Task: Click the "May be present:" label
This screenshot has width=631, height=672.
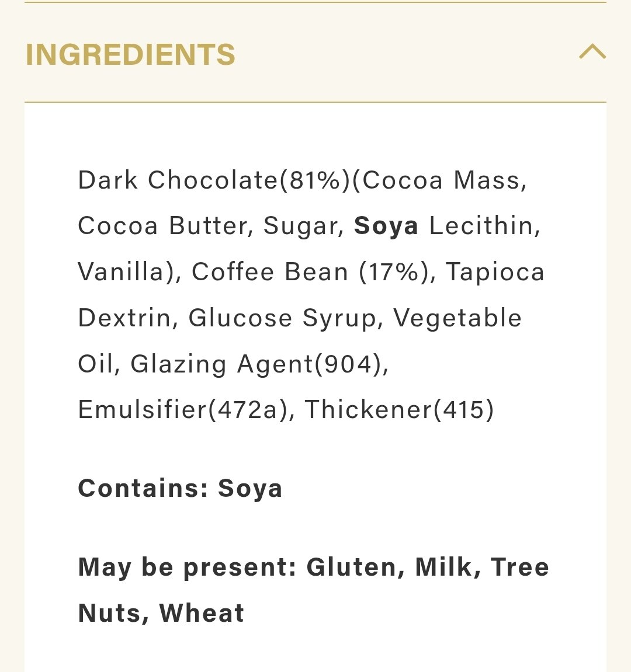Action: [188, 567]
